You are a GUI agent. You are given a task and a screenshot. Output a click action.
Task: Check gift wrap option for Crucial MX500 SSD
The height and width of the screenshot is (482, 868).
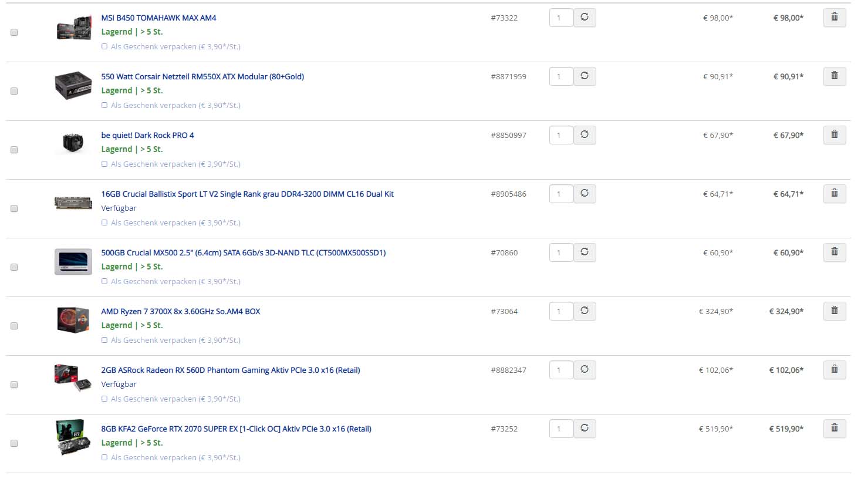pyautogui.click(x=104, y=281)
